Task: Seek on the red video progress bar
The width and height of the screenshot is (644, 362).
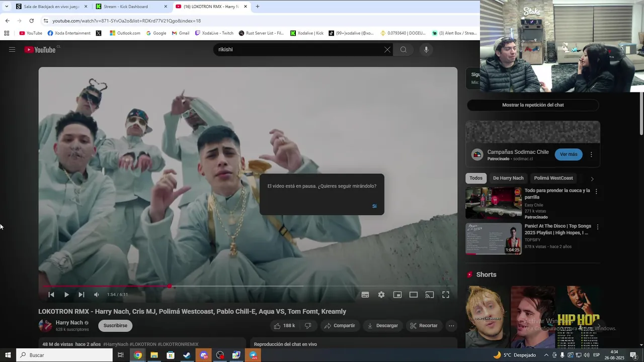Action: (248, 286)
